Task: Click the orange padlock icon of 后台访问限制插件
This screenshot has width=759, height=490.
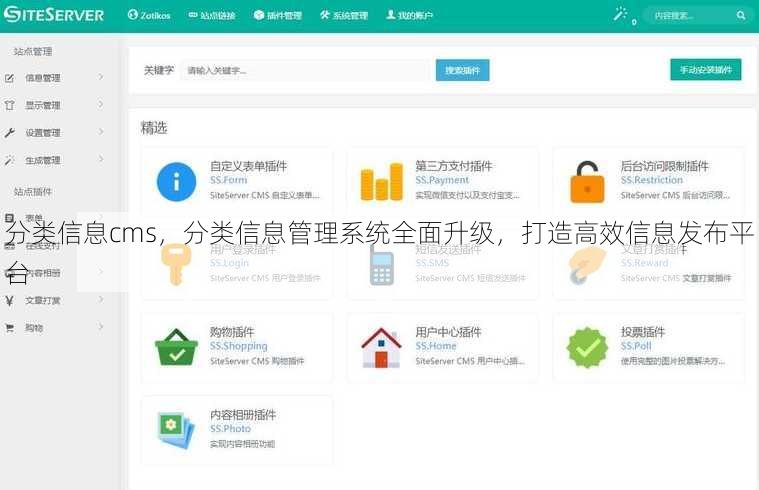Action: (587, 182)
